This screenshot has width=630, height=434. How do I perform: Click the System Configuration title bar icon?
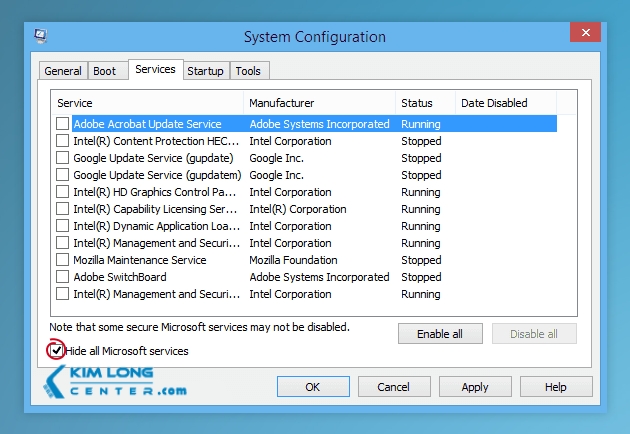[40, 36]
